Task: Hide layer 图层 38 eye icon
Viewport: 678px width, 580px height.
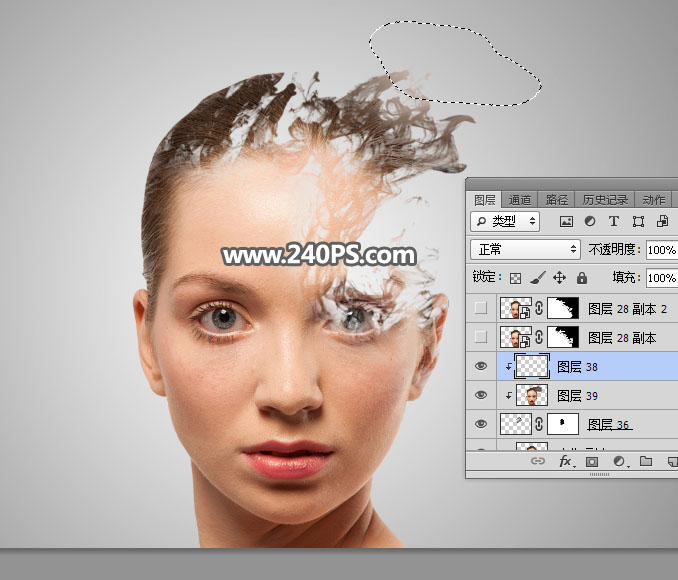Action: tap(481, 366)
